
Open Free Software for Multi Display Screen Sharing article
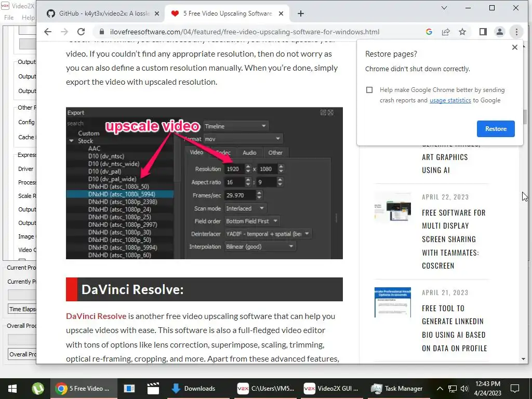(454, 239)
